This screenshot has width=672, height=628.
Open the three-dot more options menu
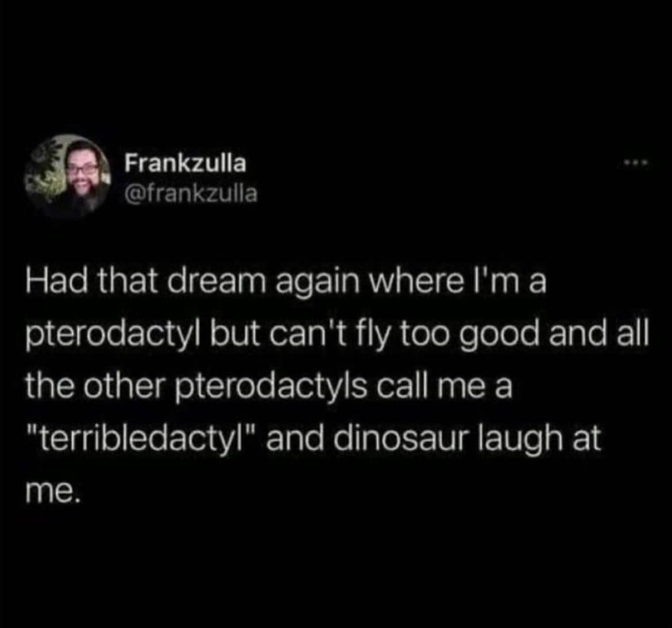coord(638,165)
